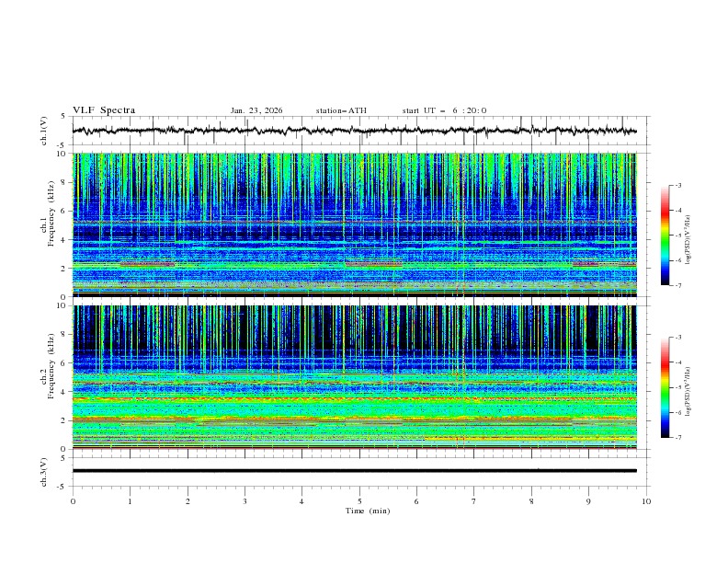Viewport: 728px width, 563px height.
Task: Click the "-5" tick on lower colorbar
Action: coord(677,387)
